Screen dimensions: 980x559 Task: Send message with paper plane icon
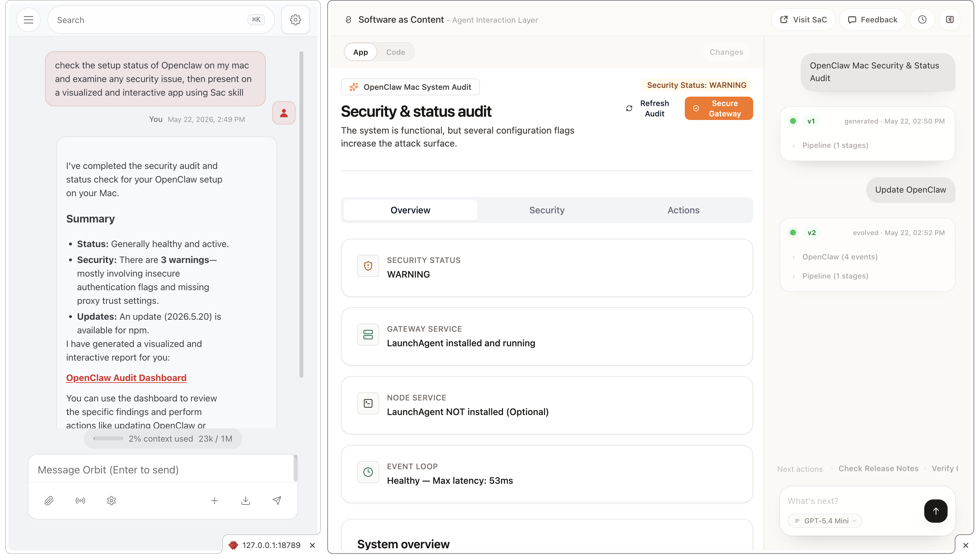point(277,500)
